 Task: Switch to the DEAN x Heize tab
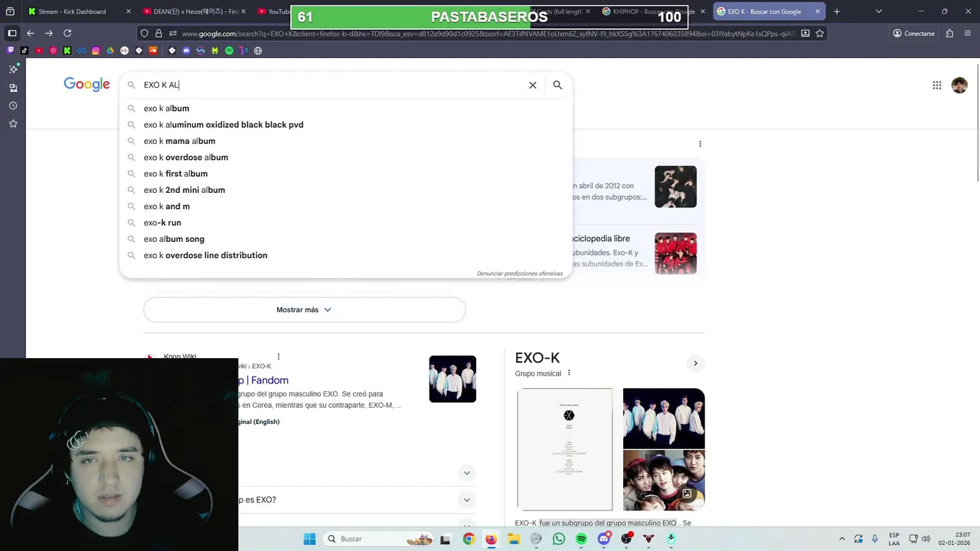[194, 11]
